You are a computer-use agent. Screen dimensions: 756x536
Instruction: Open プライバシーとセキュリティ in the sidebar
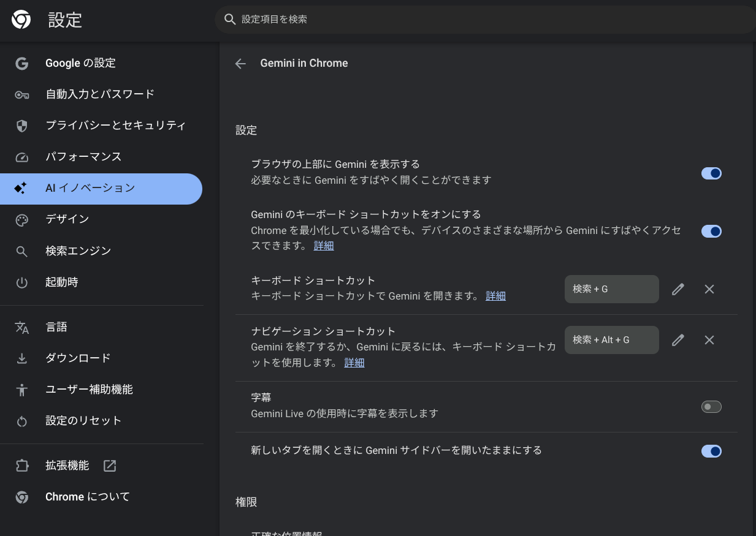coord(115,126)
